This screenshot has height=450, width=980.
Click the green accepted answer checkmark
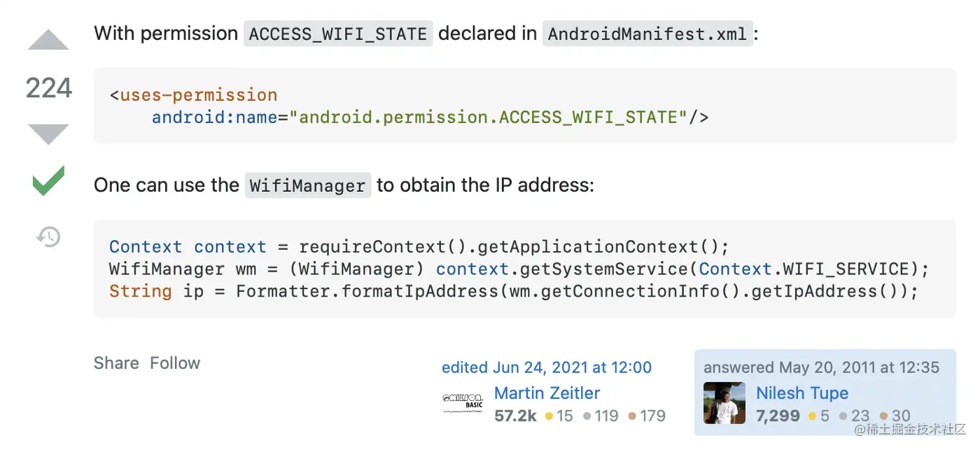48,181
